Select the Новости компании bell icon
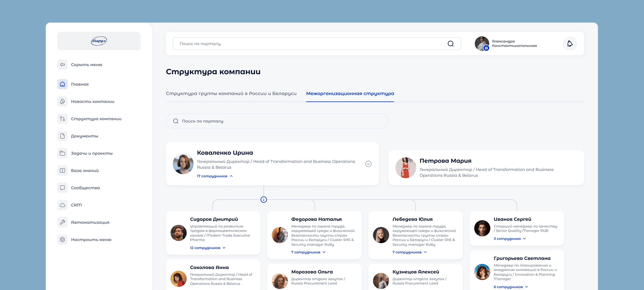 62,101
